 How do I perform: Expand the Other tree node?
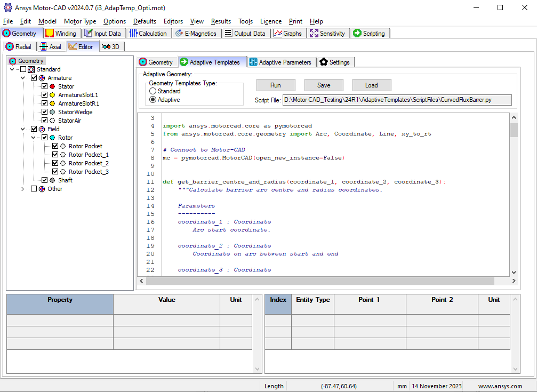(22, 189)
